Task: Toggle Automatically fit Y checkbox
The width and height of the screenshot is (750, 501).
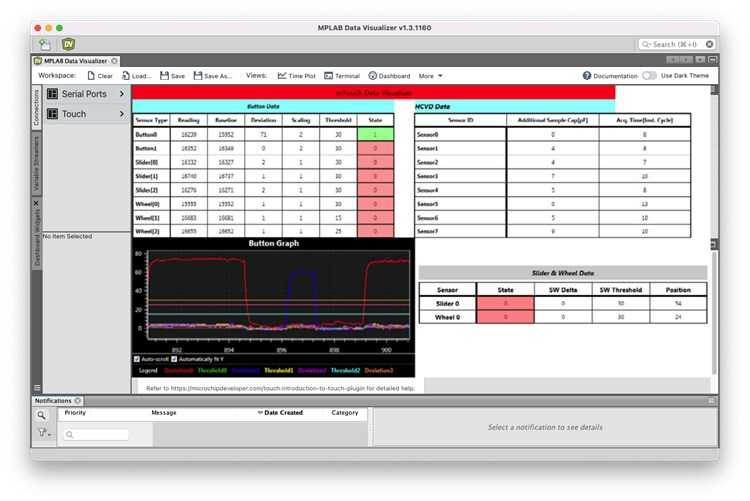Action: pyautogui.click(x=174, y=359)
